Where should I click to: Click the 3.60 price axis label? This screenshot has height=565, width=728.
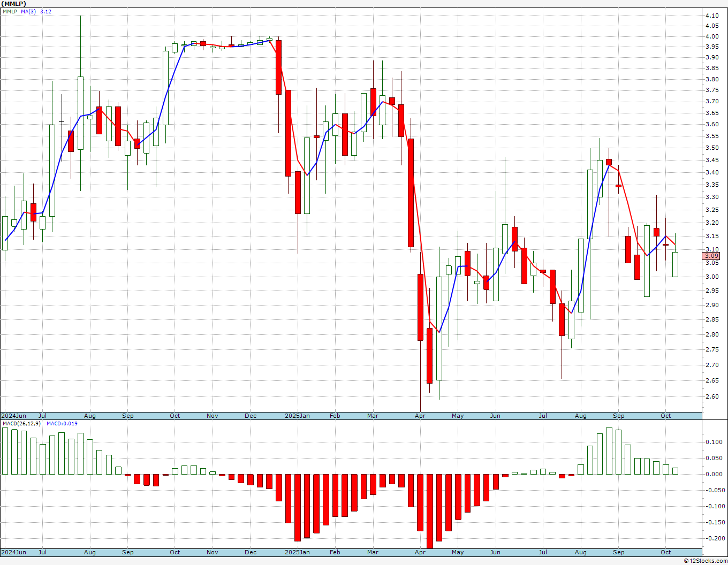pyautogui.click(x=712, y=124)
